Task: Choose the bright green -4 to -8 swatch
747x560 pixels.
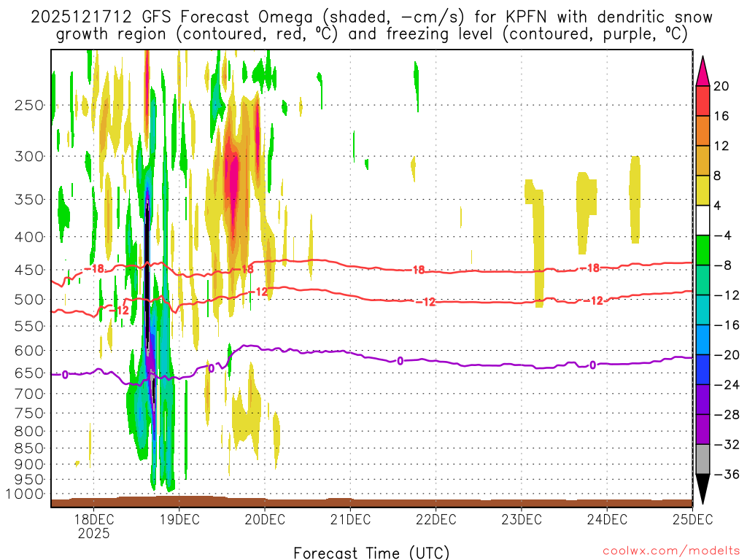Action: (703, 251)
